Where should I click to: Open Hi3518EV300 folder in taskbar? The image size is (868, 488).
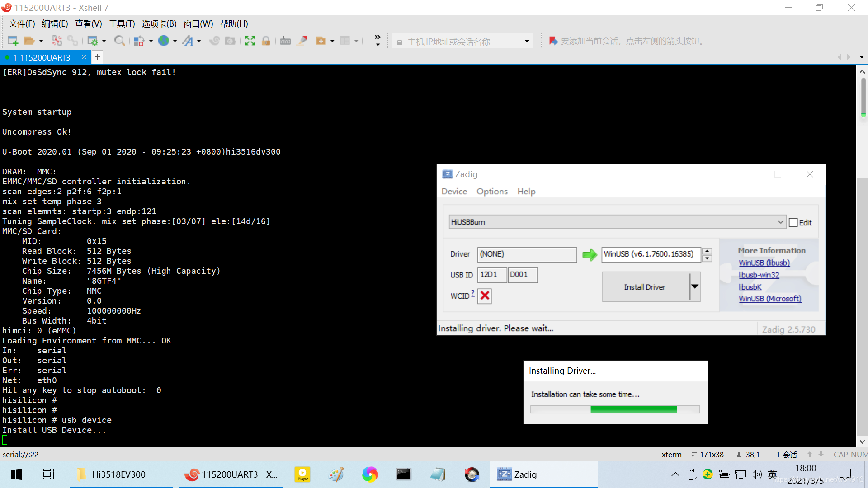tap(118, 474)
